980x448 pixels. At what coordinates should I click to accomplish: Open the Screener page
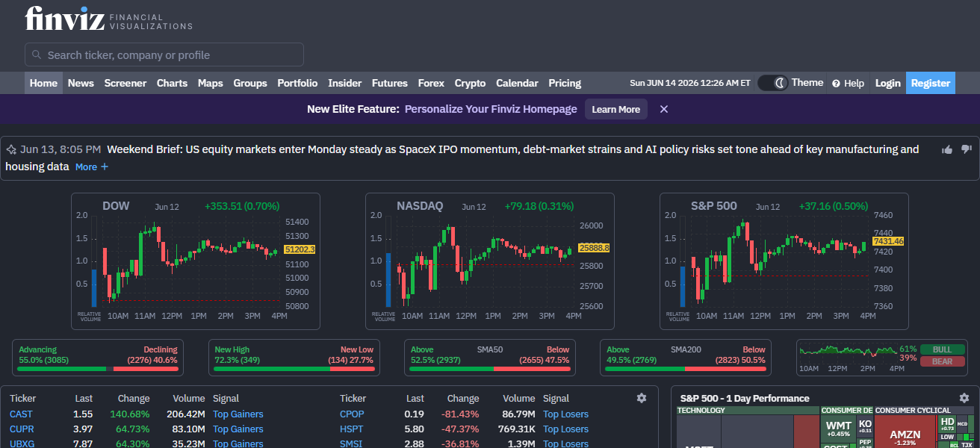[x=125, y=83]
